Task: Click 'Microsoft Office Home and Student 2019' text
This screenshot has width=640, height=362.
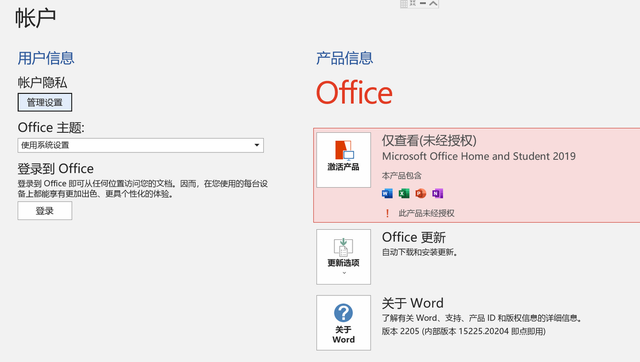Action: [479, 156]
